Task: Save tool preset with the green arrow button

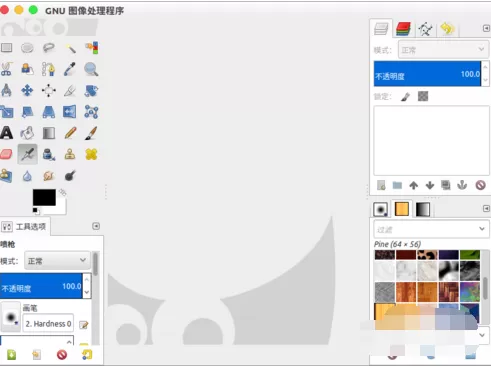Action: click(x=11, y=354)
